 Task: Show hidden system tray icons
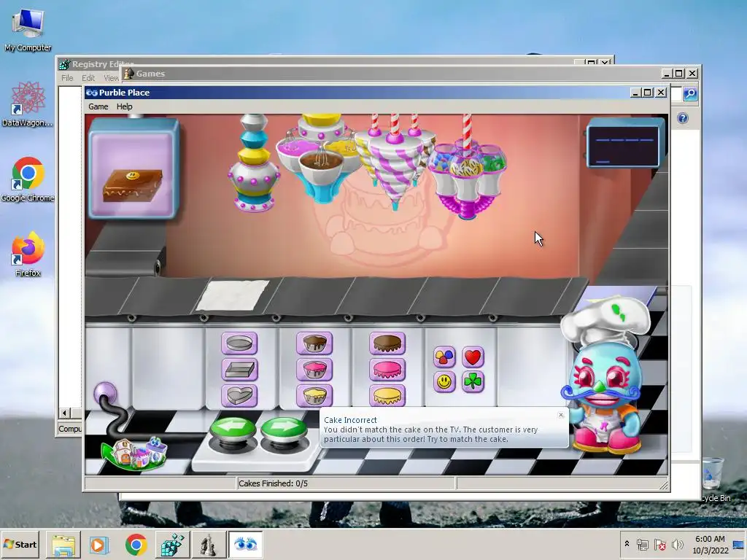[x=627, y=544]
